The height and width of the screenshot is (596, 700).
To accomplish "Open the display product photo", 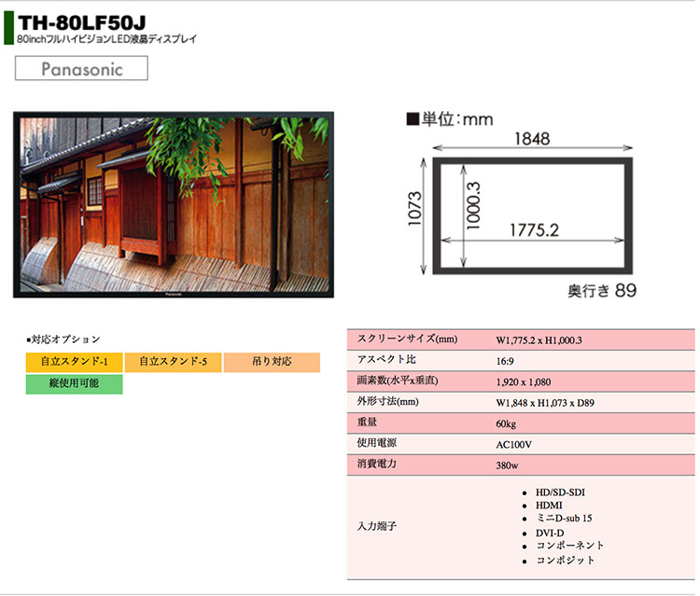I will tap(174, 205).
